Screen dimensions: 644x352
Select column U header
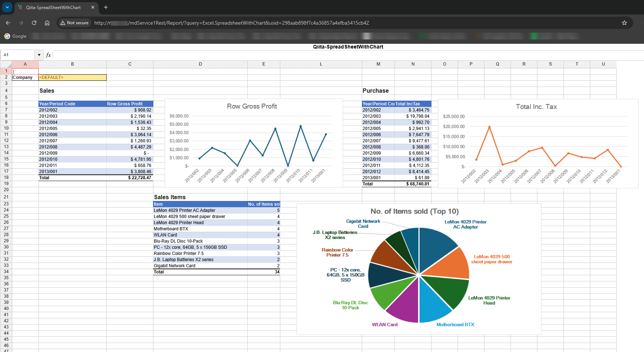603,64
